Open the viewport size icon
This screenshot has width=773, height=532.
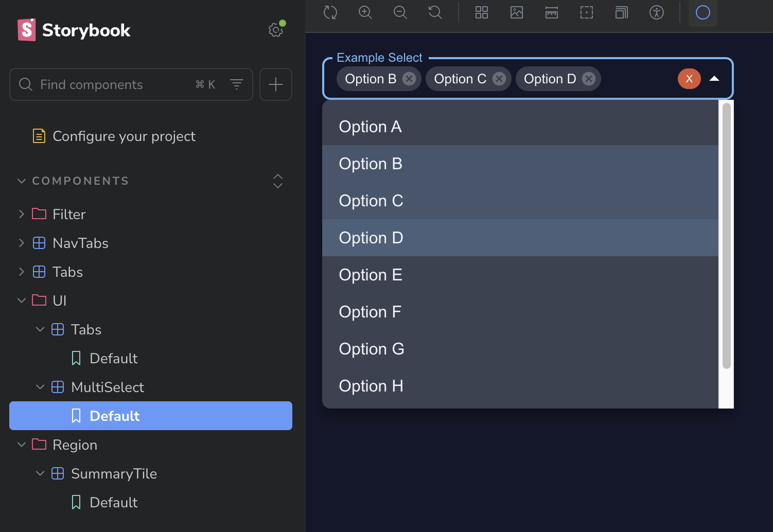pyautogui.click(x=622, y=12)
